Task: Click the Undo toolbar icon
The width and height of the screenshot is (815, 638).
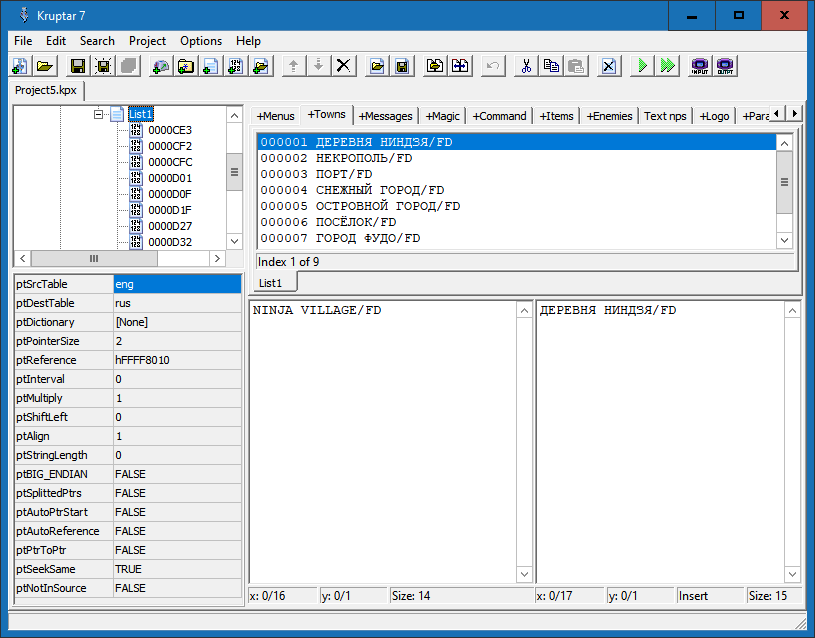Action: [493, 66]
